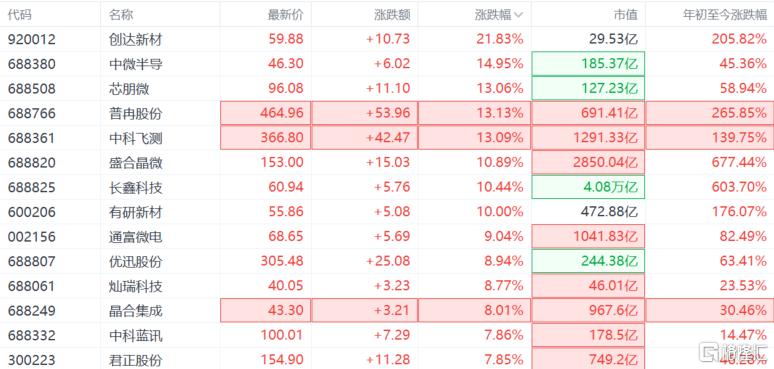Open 灿瑞科技 stock row

pos(387,286)
